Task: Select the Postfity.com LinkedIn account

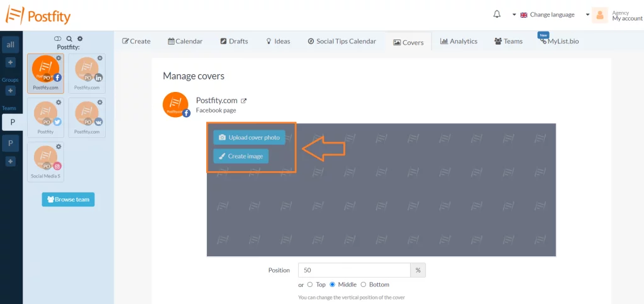Action: [87, 74]
